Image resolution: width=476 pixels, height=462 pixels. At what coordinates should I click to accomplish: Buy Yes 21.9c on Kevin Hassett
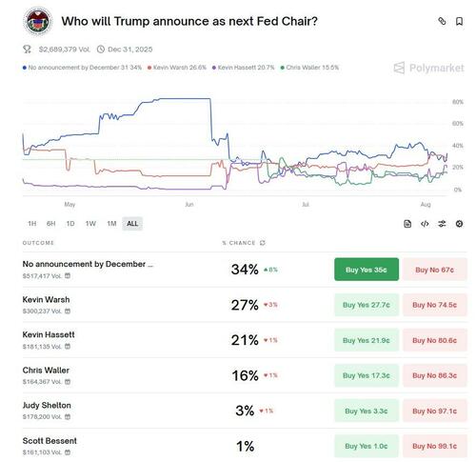367,340
